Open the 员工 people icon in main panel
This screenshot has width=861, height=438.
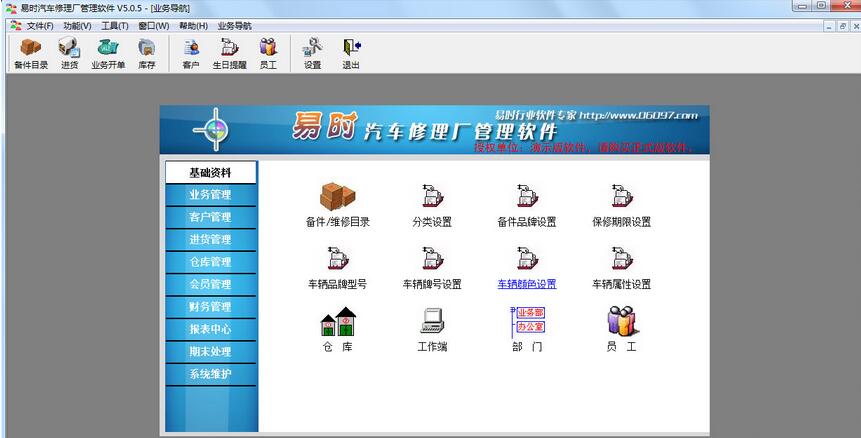tap(621, 321)
